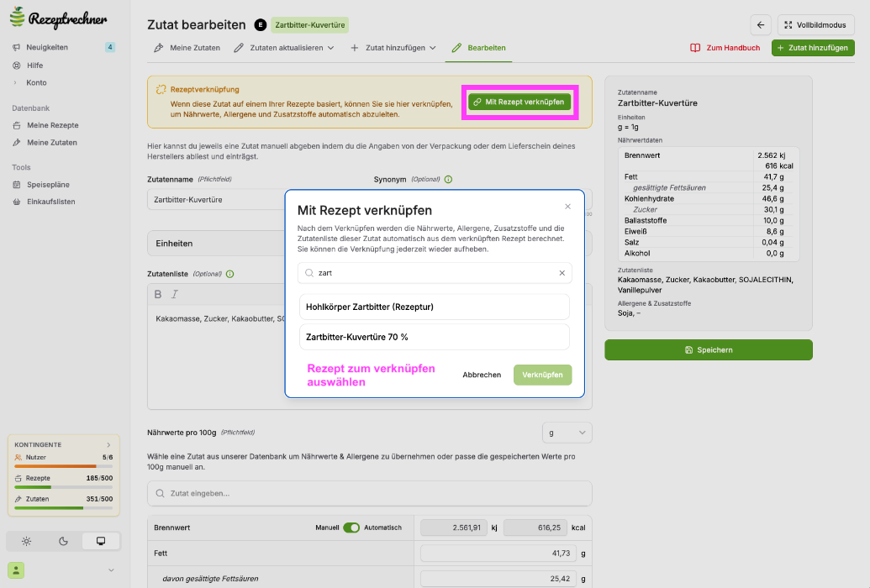Click the Speichern button
Screen dimensions: 870x588
(709, 350)
